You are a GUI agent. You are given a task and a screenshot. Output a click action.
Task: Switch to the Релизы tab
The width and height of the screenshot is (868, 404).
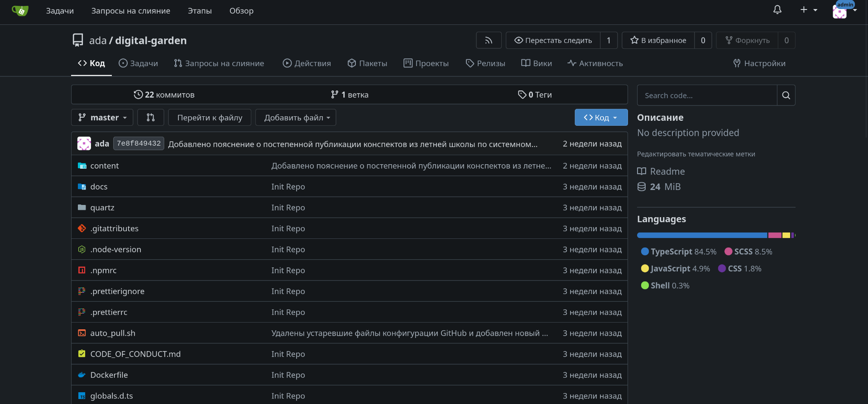click(485, 63)
